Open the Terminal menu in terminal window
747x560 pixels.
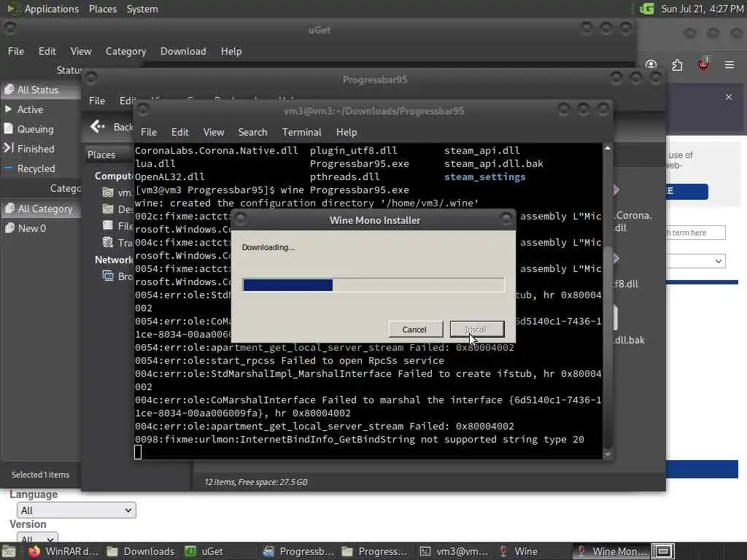(301, 132)
